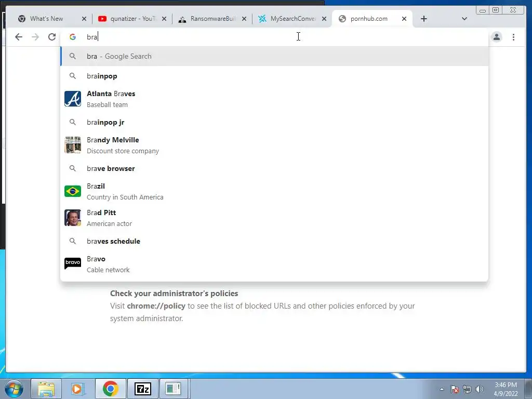Click 'Check your administrator's policies' heading
Screen dimensions: 532x399
pyautogui.click(x=174, y=294)
